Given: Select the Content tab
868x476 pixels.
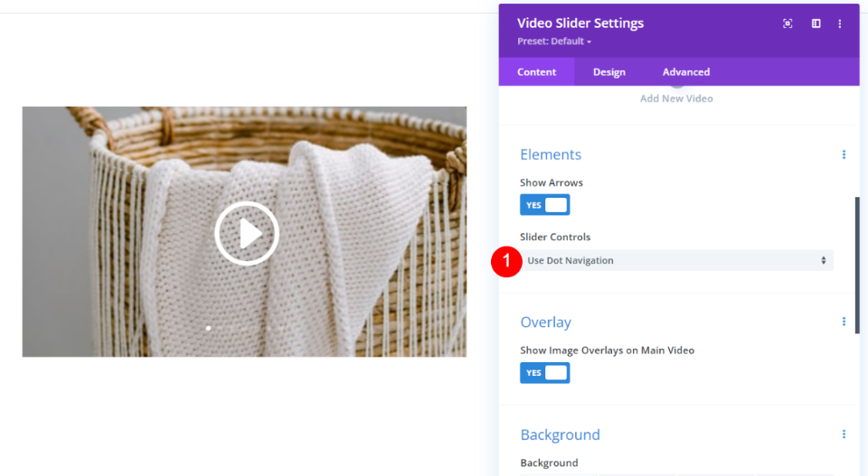Looking at the screenshot, I should click(536, 72).
